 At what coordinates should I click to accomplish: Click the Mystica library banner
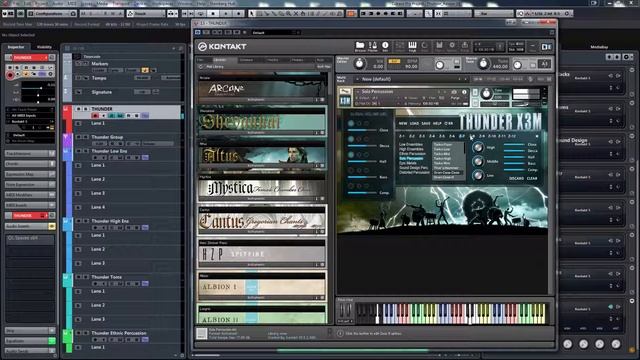click(x=262, y=189)
